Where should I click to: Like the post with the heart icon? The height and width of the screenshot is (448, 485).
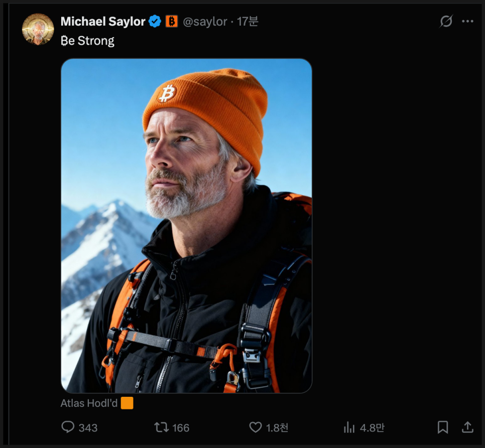[x=256, y=427]
